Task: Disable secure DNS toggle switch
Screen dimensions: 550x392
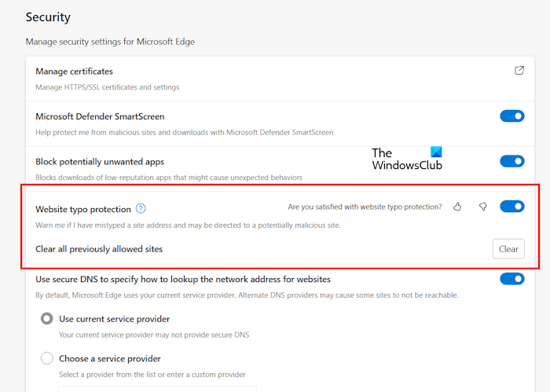Action: pyautogui.click(x=511, y=279)
